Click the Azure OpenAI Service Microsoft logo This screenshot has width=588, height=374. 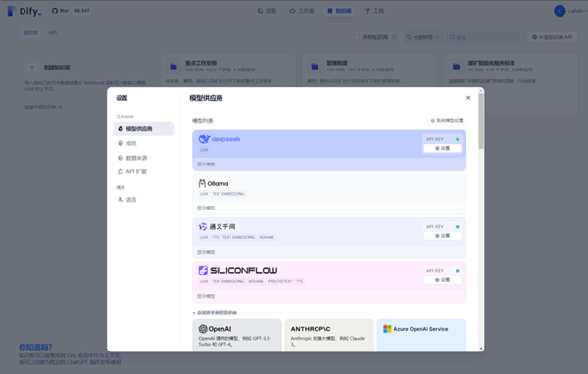(x=387, y=329)
